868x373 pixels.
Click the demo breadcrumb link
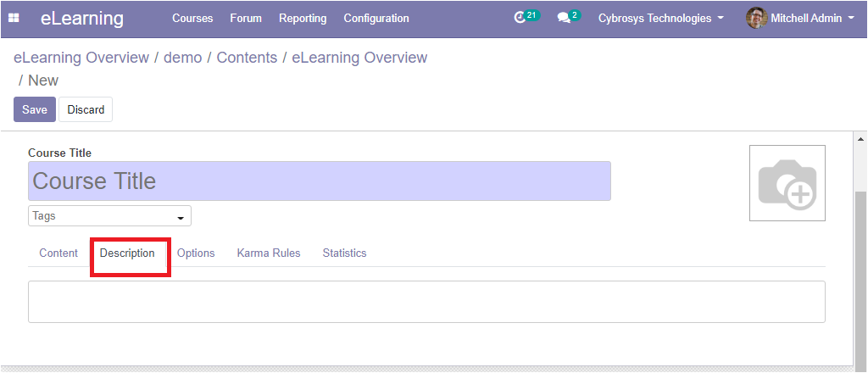tap(183, 58)
